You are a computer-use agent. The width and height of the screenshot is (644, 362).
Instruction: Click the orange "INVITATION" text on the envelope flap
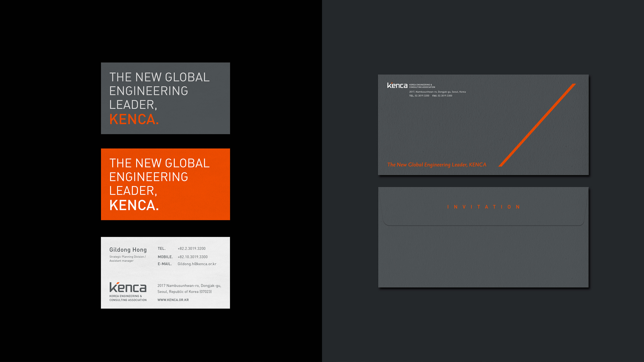click(x=483, y=207)
